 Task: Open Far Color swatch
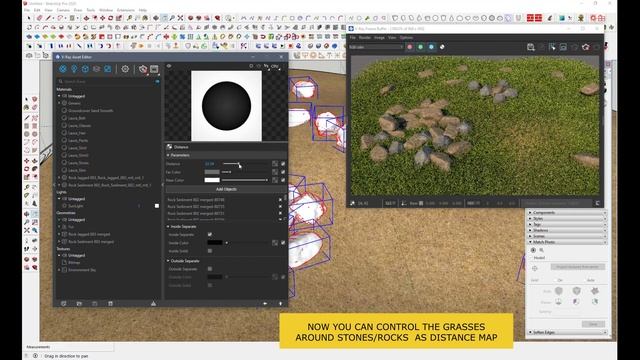(212, 172)
